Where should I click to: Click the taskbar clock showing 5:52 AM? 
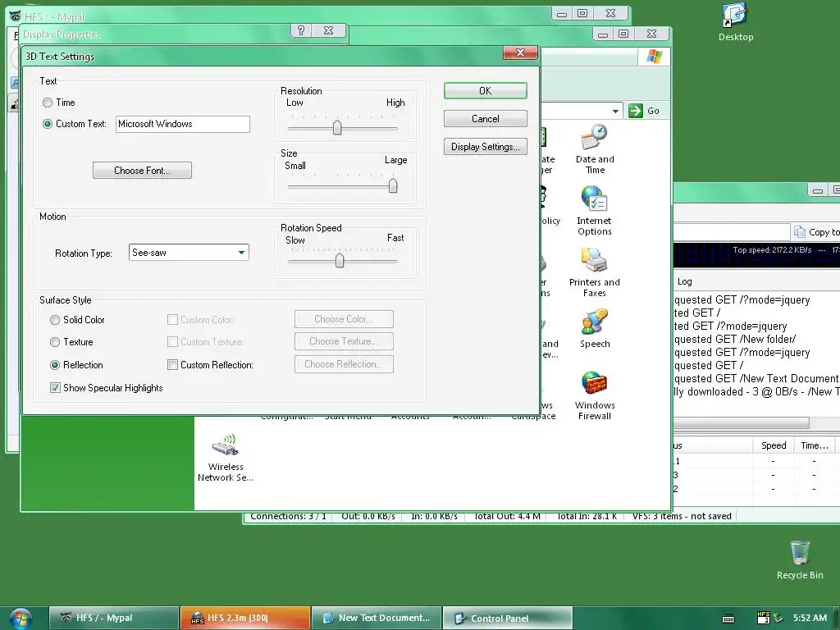coord(810,618)
